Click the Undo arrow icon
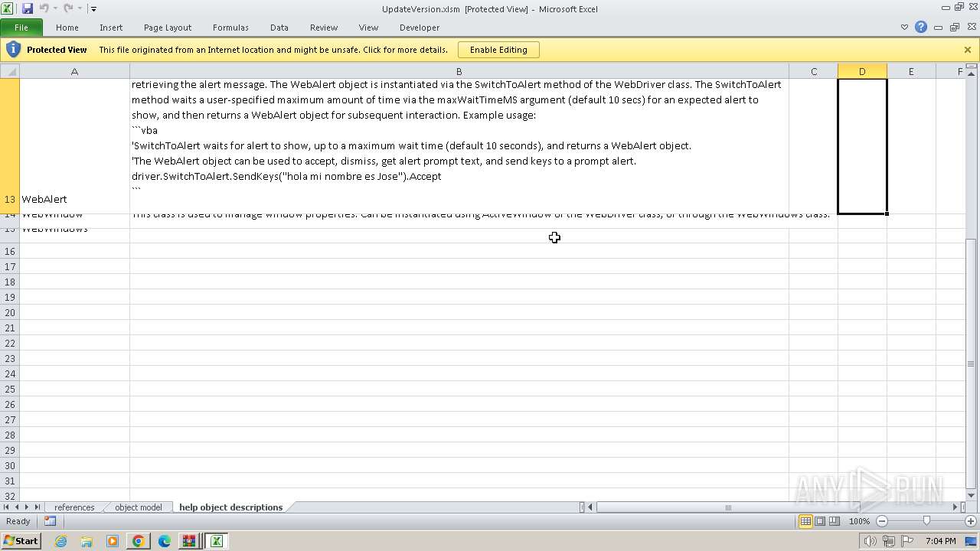 click(44, 8)
